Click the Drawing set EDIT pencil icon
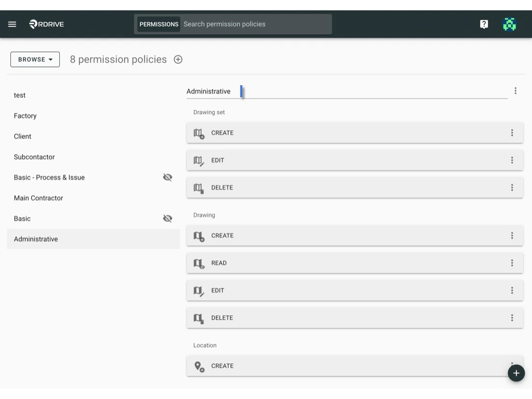This screenshot has height=399, width=532. 198,161
